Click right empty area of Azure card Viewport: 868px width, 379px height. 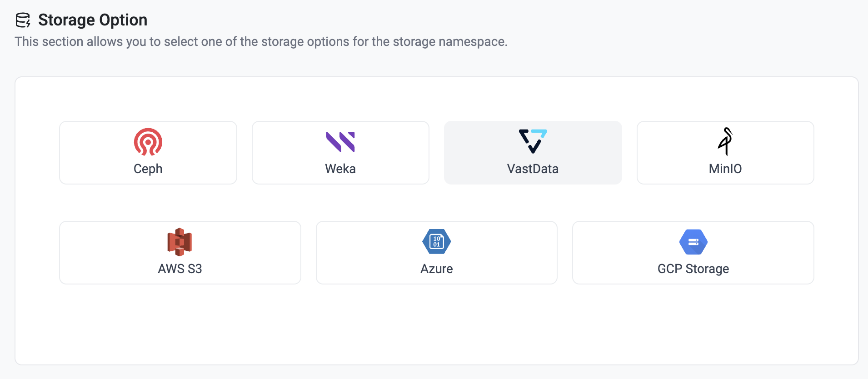514,253
